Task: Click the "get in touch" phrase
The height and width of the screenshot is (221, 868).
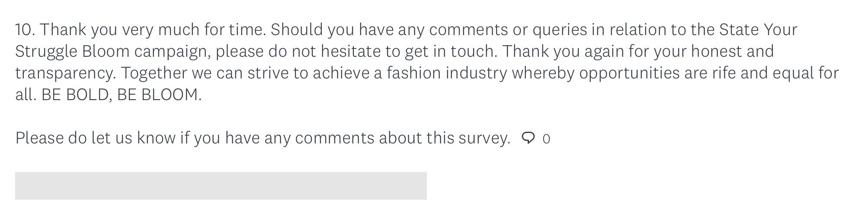Action: click(451, 52)
